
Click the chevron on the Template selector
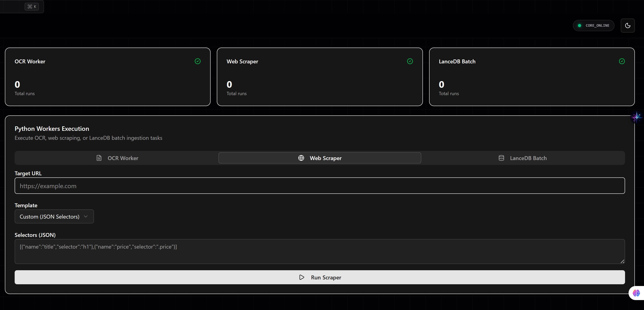click(86, 216)
